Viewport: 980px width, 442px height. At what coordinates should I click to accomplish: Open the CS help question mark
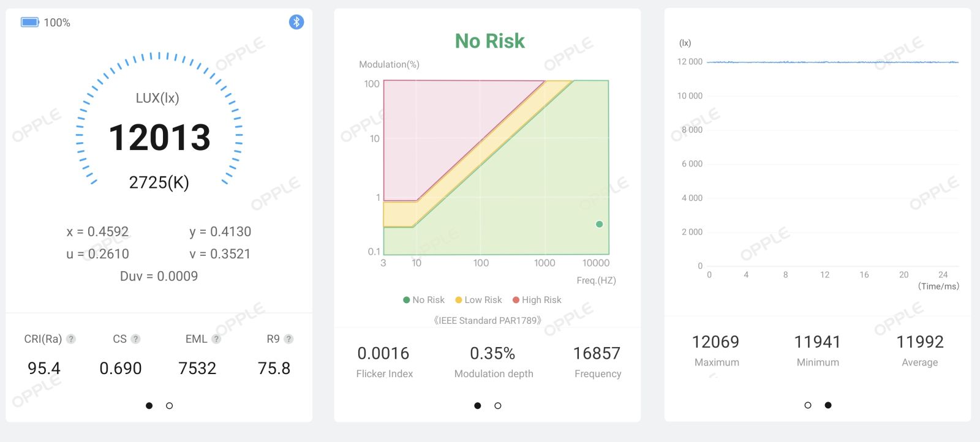tap(135, 339)
